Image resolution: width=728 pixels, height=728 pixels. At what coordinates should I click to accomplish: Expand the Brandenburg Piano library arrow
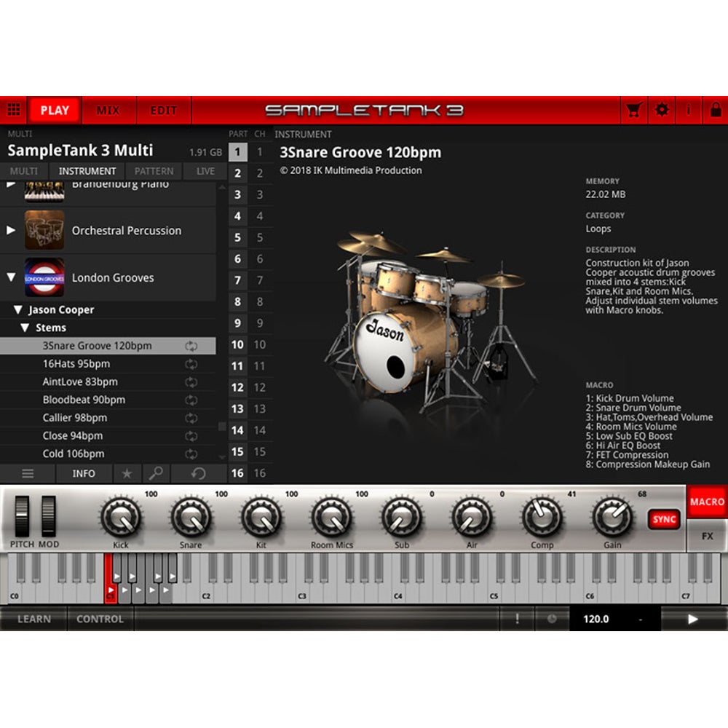click(x=11, y=185)
